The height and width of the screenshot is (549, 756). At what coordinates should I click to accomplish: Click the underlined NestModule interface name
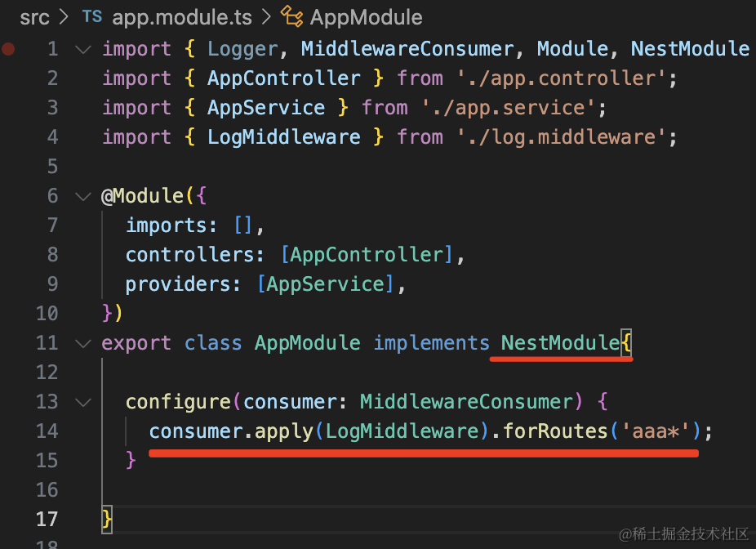560,343
